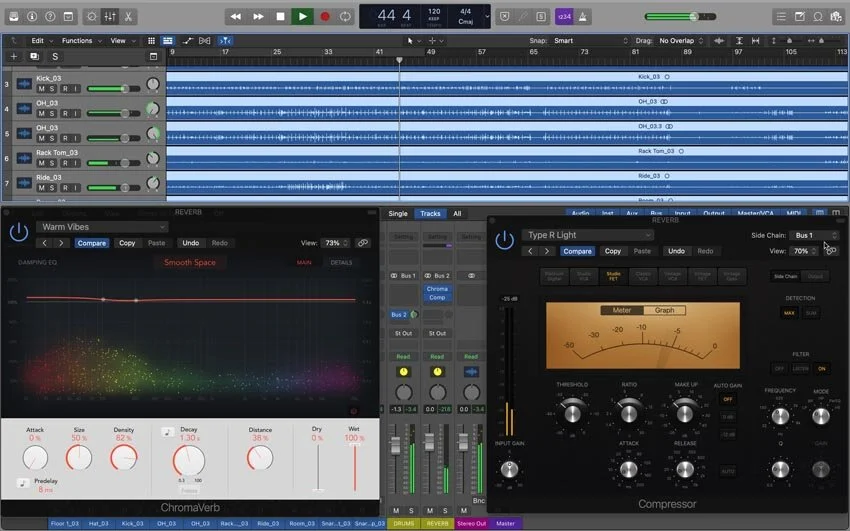The height and width of the screenshot is (531, 850).
Task: Toggle the purple count-in 1234 button
Action: 564,16
